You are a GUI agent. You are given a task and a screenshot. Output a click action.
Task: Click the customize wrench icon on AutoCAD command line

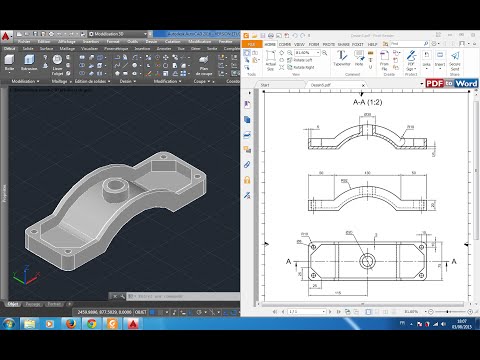(122, 296)
